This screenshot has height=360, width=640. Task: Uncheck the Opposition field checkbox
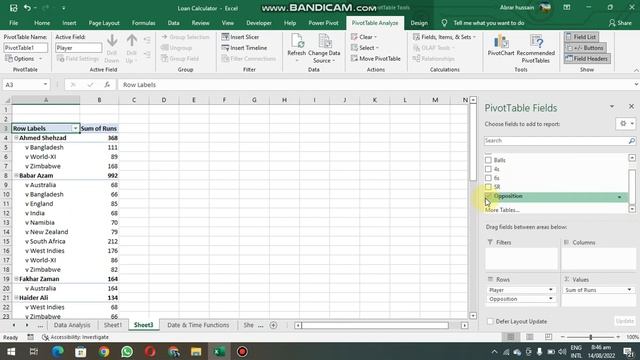point(488,196)
